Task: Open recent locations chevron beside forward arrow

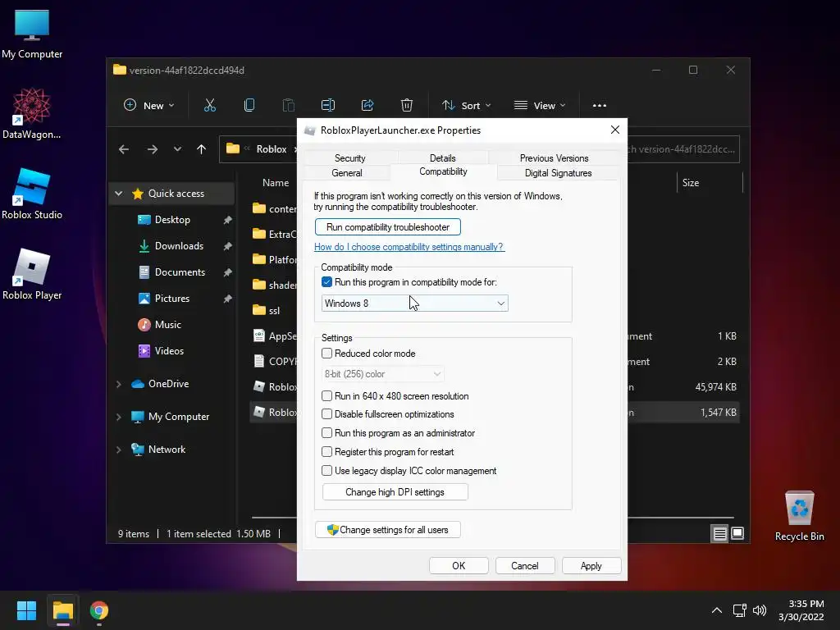Action: point(177,149)
